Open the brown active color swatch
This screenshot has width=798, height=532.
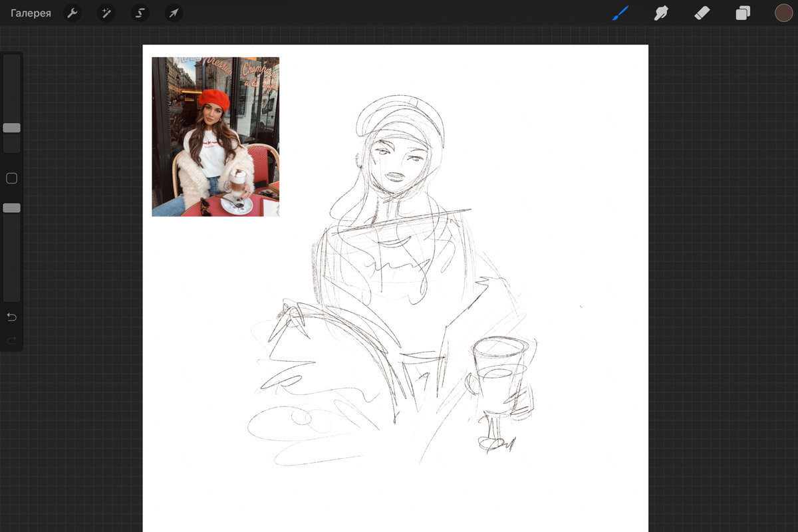tap(783, 13)
